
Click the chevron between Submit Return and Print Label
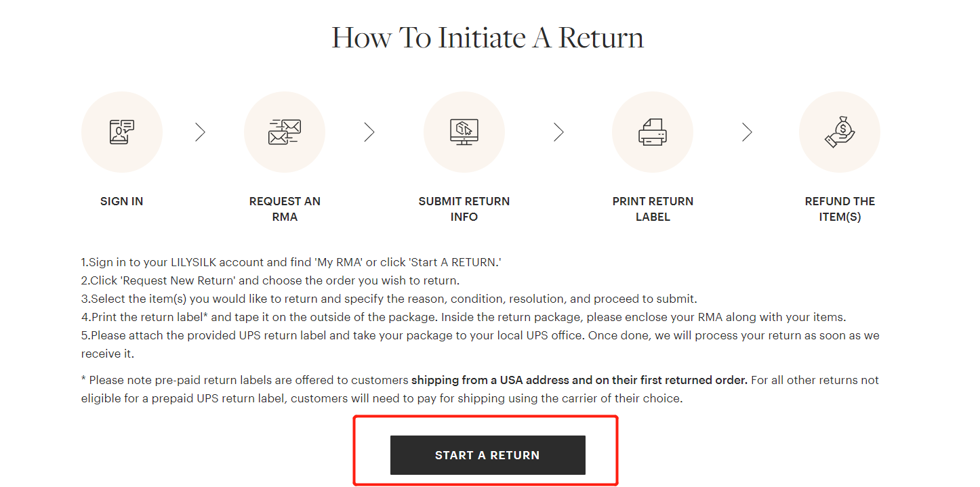pyautogui.click(x=558, y=132)
